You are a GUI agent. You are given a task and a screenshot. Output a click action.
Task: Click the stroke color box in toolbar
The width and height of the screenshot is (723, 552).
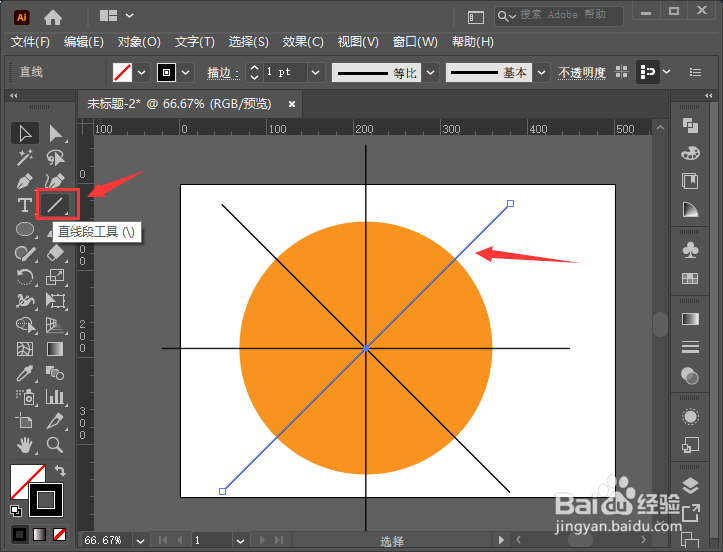(x=46, y=500)
